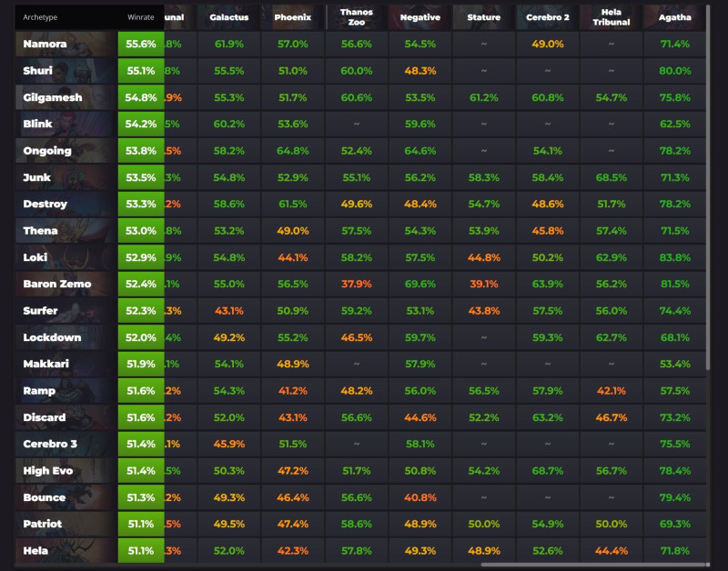The image size is (728, 571).
Task: Sort by the Winrate column header
Action: (x=141, y=17)
